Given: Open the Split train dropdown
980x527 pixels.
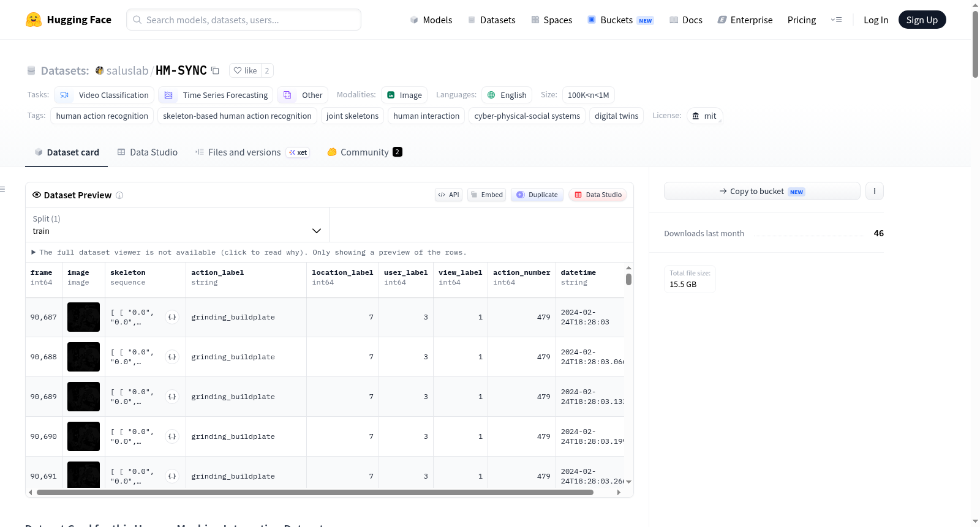Looking at the screenshot, I should pyautogui.click(x=177, y=225).
